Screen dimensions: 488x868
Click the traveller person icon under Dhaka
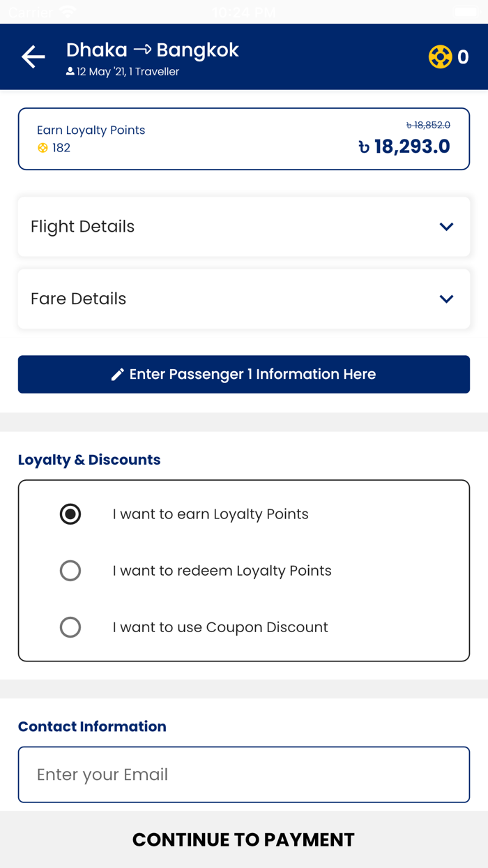[x=70, y=71]
